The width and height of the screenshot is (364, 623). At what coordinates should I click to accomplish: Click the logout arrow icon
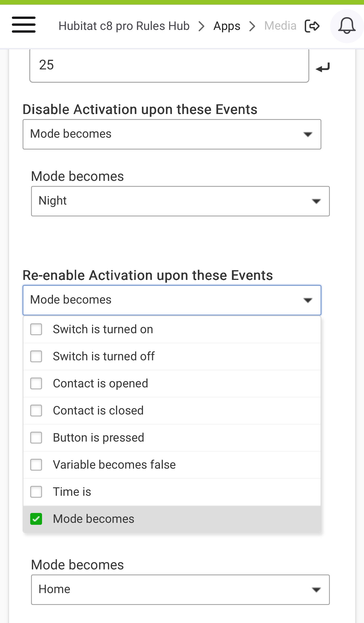[312, 26]
